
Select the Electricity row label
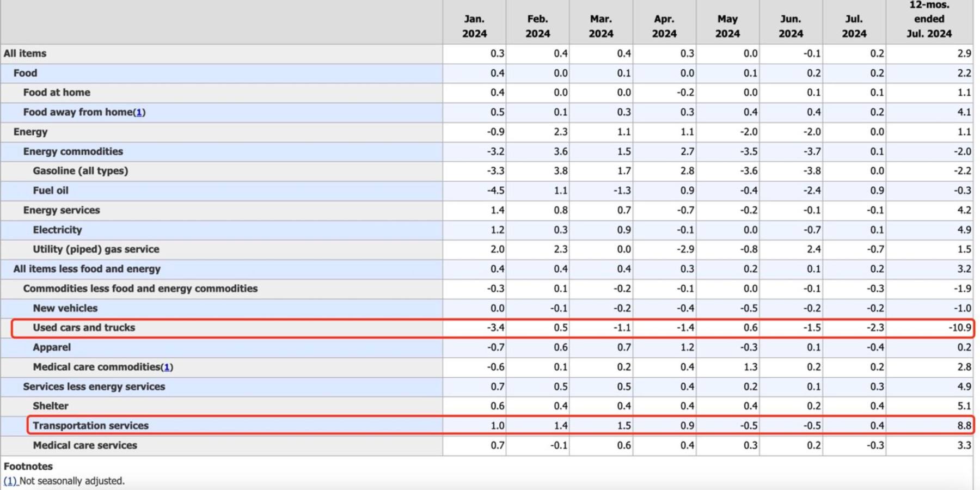tap(57, 230)
